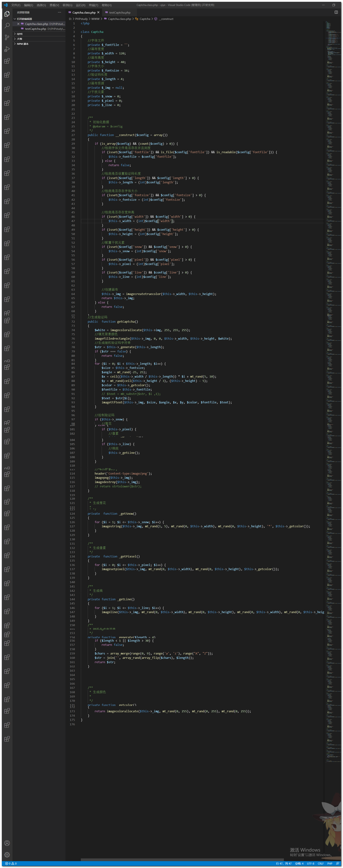Open the 帮助(H) menu

point(106,5)
